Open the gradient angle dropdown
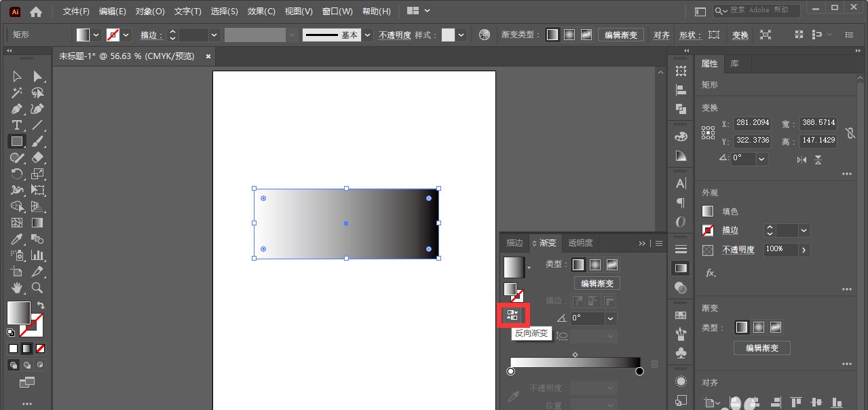 609,317
